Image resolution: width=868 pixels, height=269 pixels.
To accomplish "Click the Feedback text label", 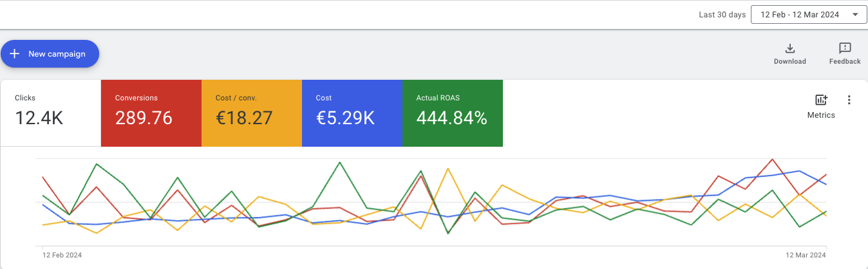I will click(x=845, y=62).
